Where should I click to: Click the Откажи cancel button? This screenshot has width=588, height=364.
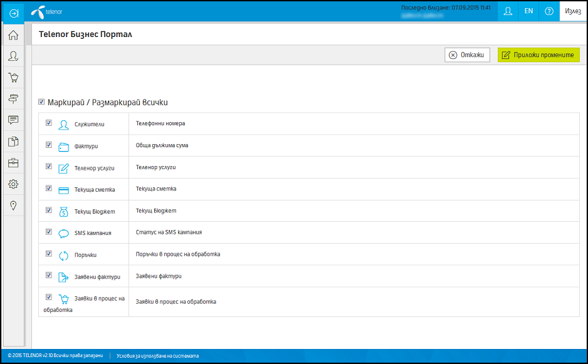pyautogui.click(x=467, y=55)
